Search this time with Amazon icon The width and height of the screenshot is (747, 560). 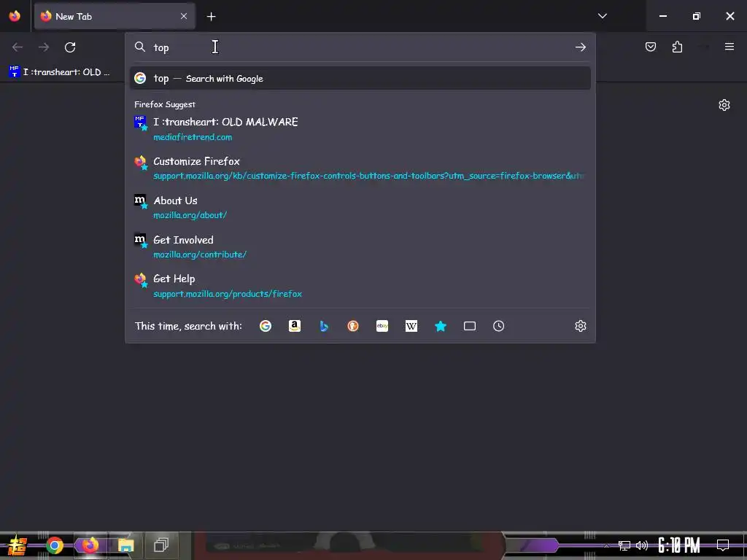295,326
